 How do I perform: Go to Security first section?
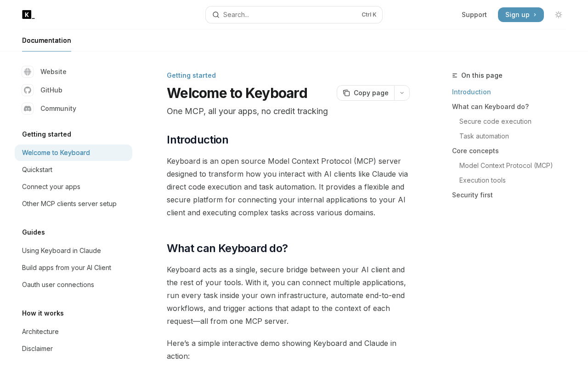(x=472, y=195)
